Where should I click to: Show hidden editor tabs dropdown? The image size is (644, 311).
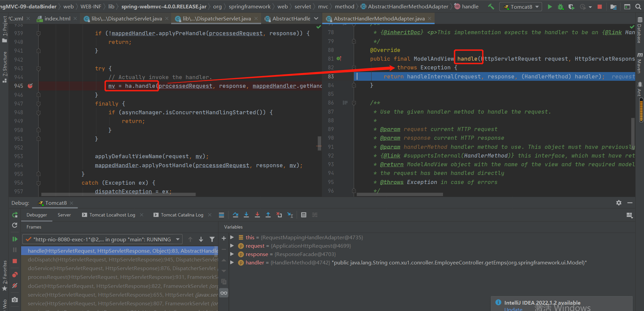point(316,18)
